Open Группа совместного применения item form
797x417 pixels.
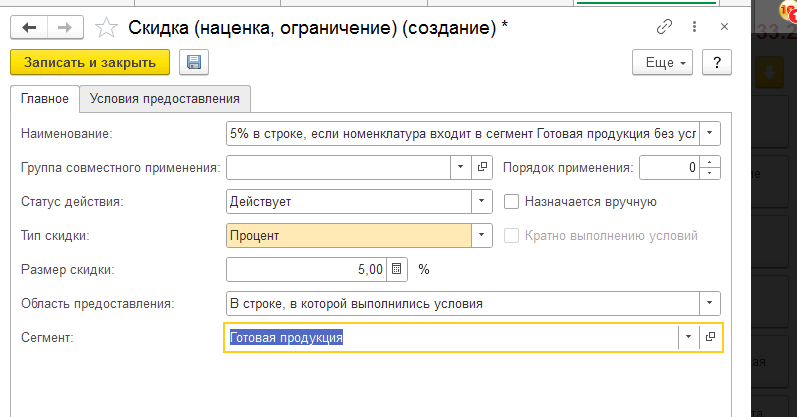[x=482, y=167]
